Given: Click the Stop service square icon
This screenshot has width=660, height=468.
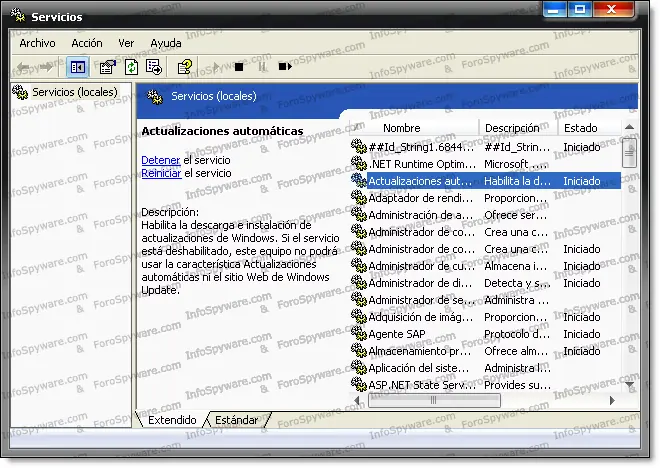Looking at the screenshot, I should tap(239, 66).
